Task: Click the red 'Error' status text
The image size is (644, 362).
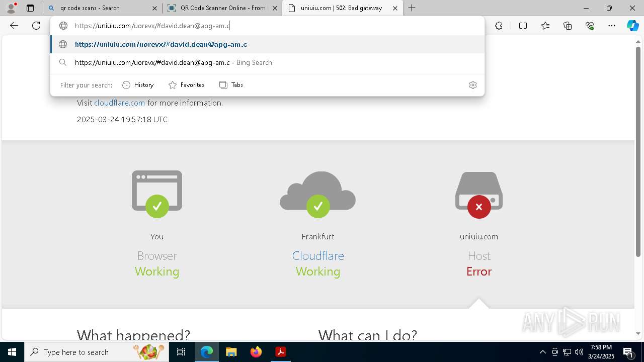Action: tap(479, 271)
